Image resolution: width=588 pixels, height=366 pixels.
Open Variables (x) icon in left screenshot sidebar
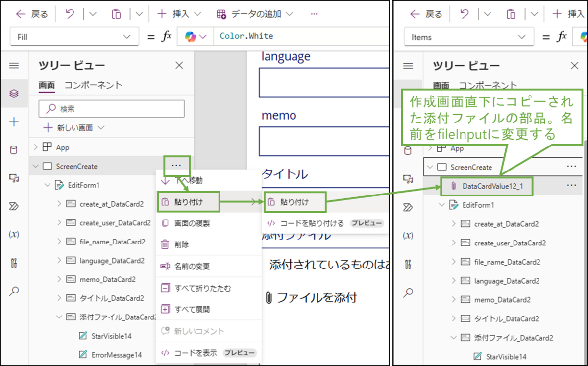[x=14, y=234]
